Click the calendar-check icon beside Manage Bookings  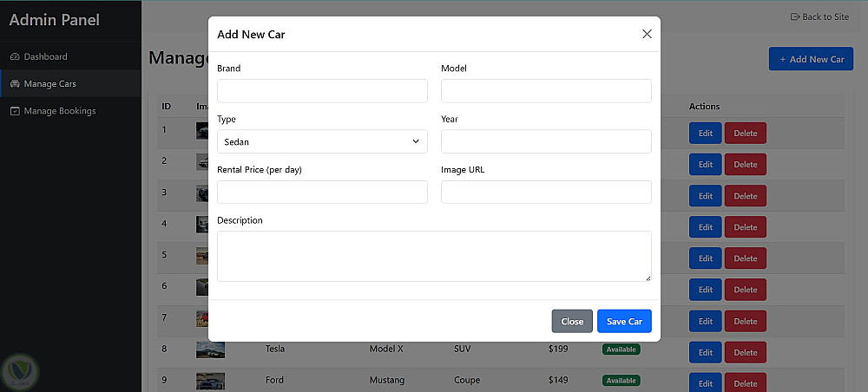click(15, 111)
